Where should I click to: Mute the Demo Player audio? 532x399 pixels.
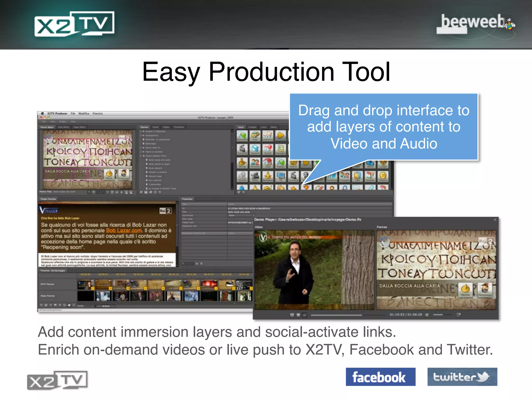427,315
